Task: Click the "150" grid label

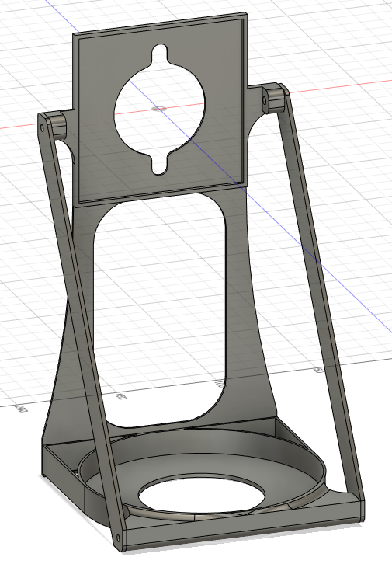Action: pyautogui.click(x=121, y=396)
